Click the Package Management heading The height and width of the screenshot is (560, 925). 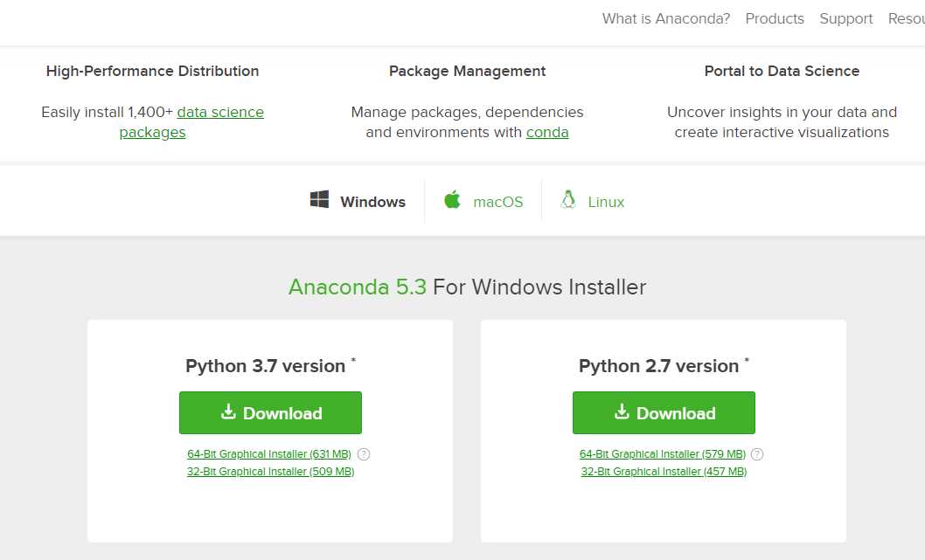[x=467, y=71]
